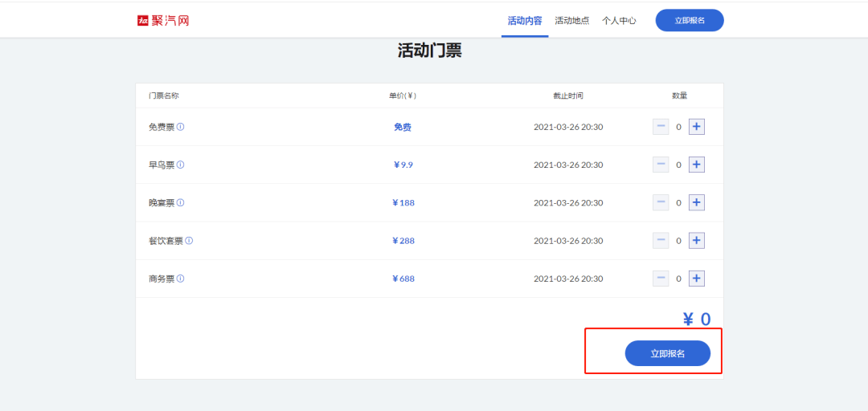Add one 晚宴票 using the plus button

697,202
